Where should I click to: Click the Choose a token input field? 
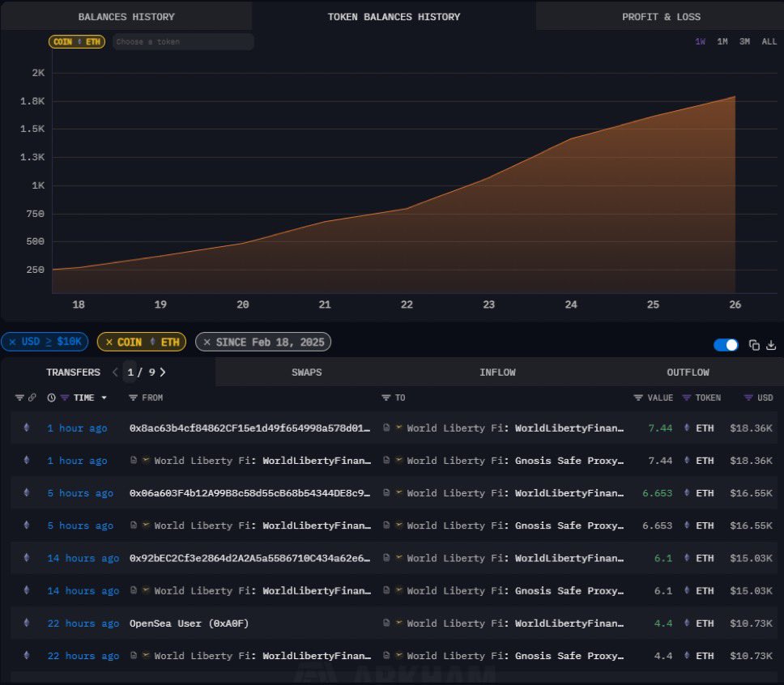tap(182, 41)
